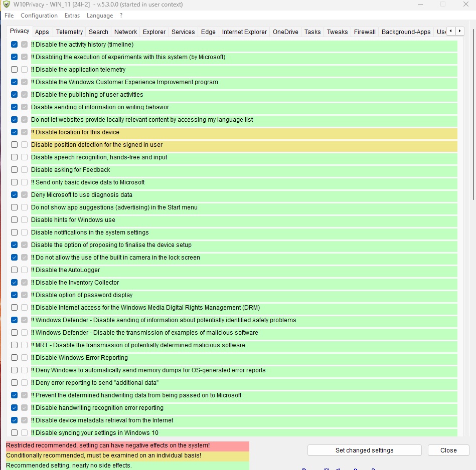Click the red 'Restricted recommended' legend bar

[x=127, y=445]
